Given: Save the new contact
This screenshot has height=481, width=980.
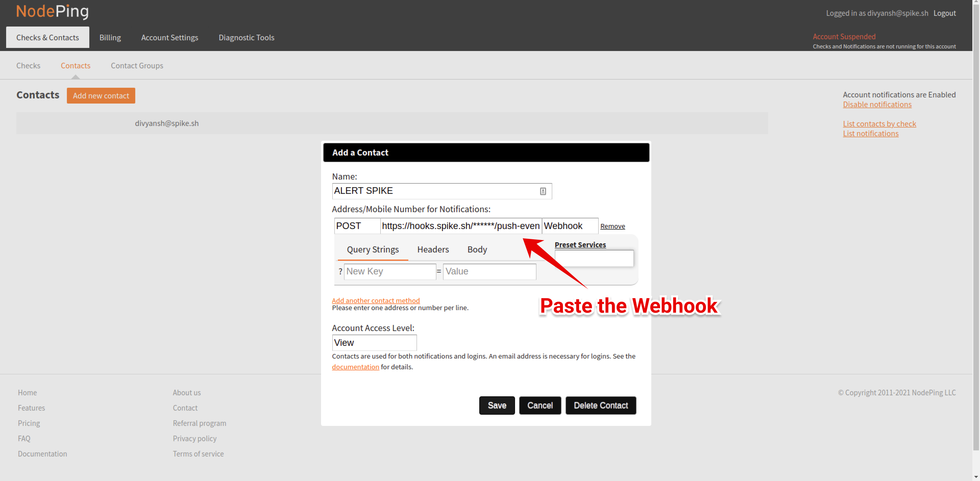Looking at the screenshot, I should point(497,406).
